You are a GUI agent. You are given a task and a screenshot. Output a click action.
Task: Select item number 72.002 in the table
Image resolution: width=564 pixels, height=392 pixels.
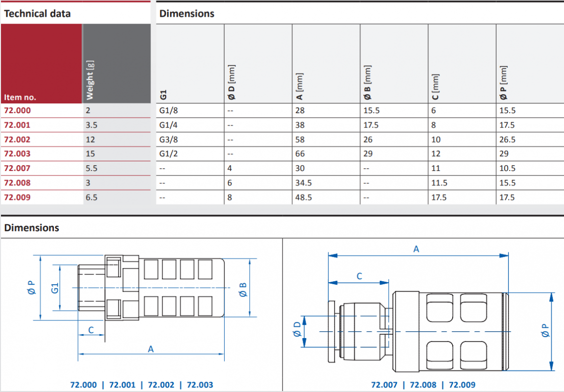point(17,140)
